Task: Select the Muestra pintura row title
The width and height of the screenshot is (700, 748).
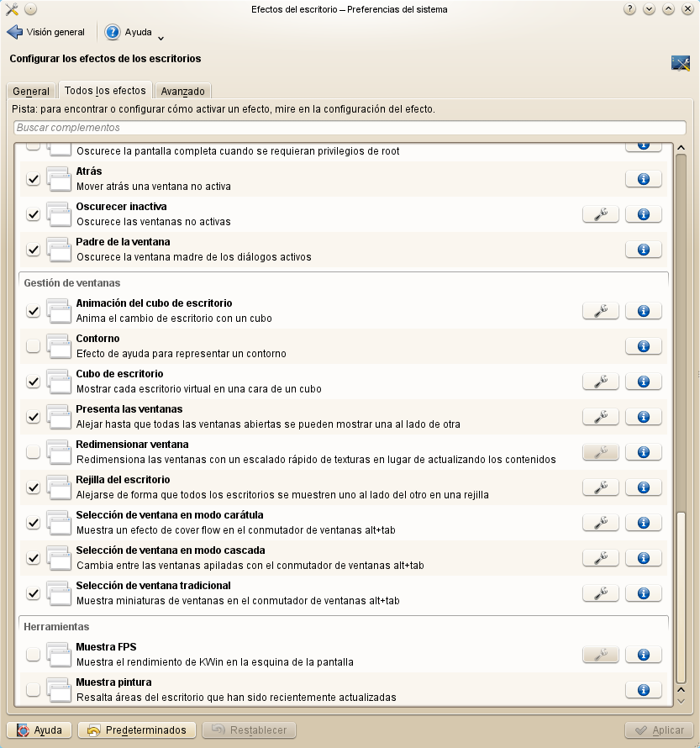Action: pyautogui.click(x=113, y=682)
